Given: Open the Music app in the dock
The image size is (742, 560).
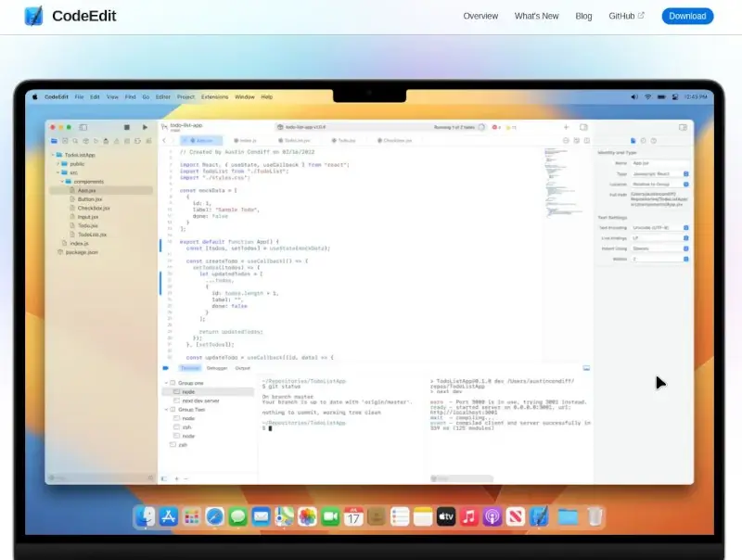Looking at the screenshot, I should click(x=469, y=516).
